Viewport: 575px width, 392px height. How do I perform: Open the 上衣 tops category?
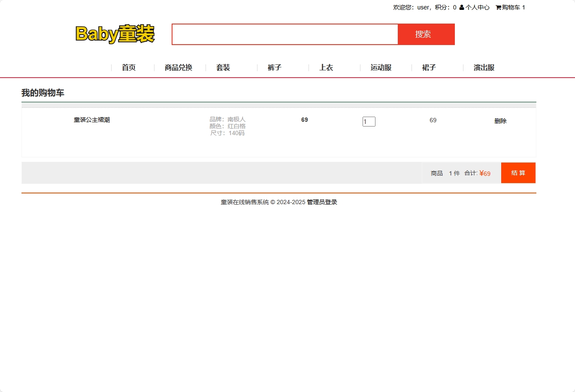tap(326, 67)
